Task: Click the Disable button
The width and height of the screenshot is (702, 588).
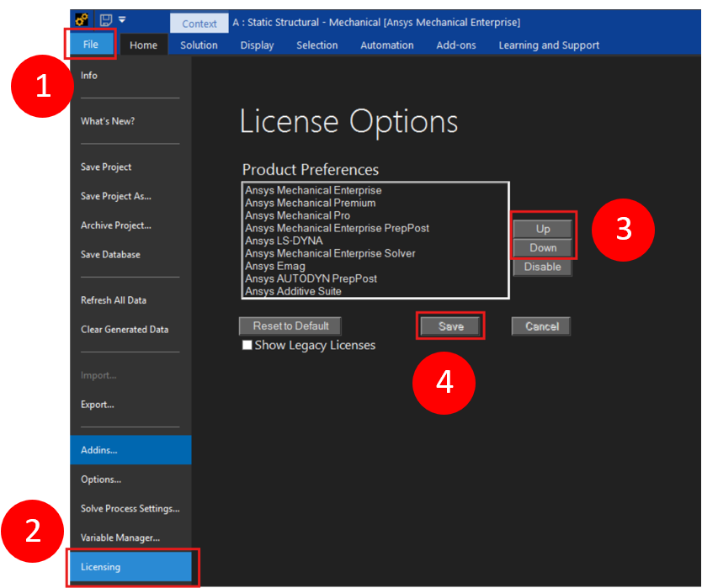Action: coord(543,267)
